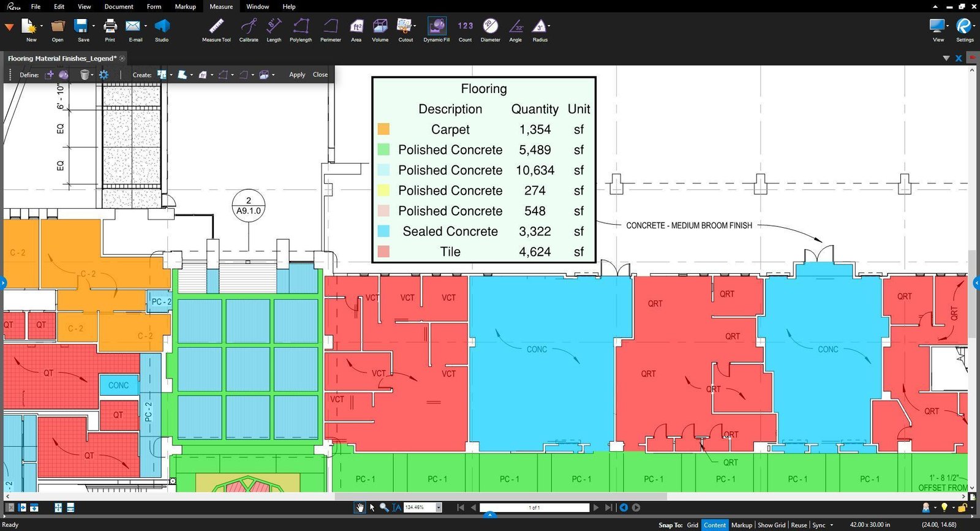Choose the Area measurement tool
Screen dimensions: 980x531
[x=356, y=29]
